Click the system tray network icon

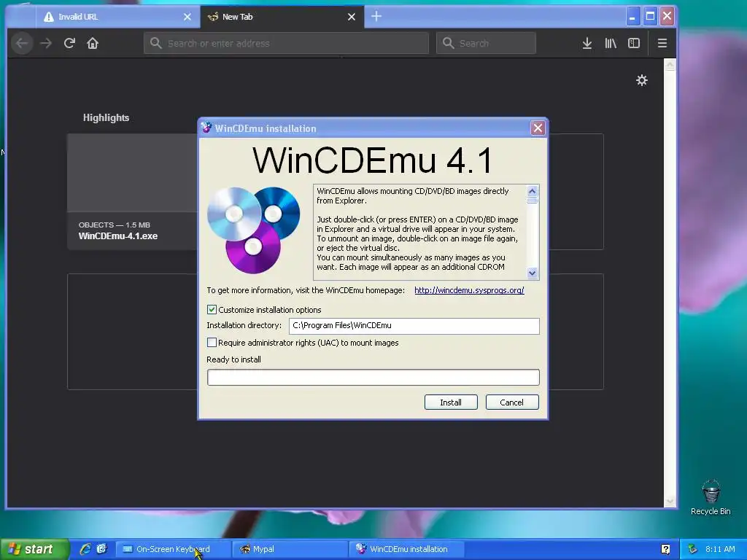coord(693,549)
